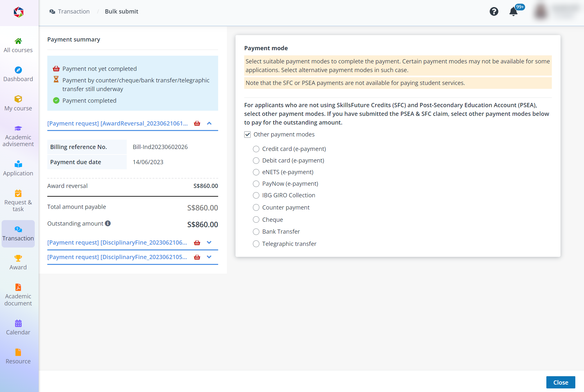Click the app logo in the sidebar
584x392 pixels.
pos(19,13)
